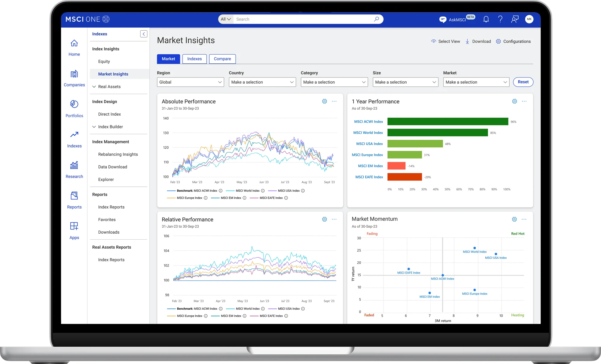
Task: Switch to the Market tab
Action: point(168,59)
